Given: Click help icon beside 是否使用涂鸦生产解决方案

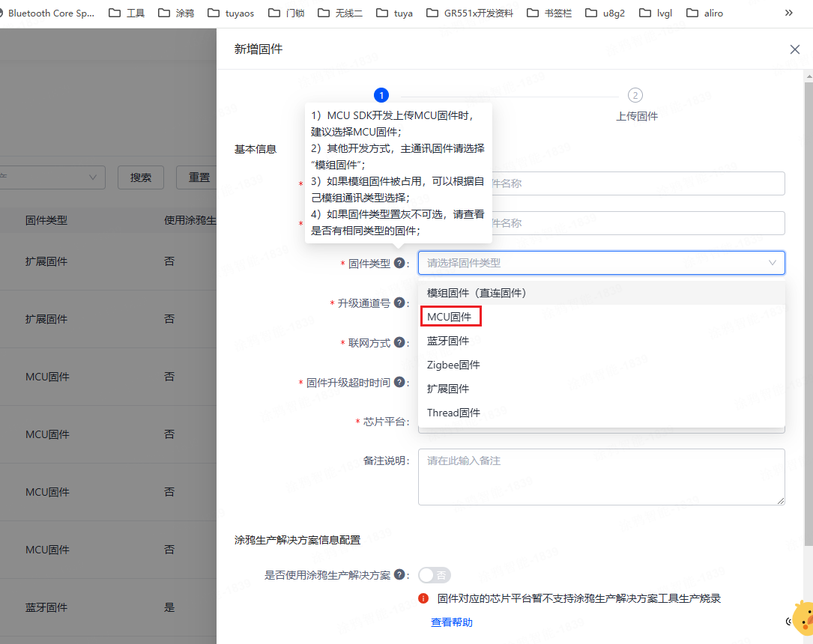Looking at the screenshot, I should [x=399, y=574].
